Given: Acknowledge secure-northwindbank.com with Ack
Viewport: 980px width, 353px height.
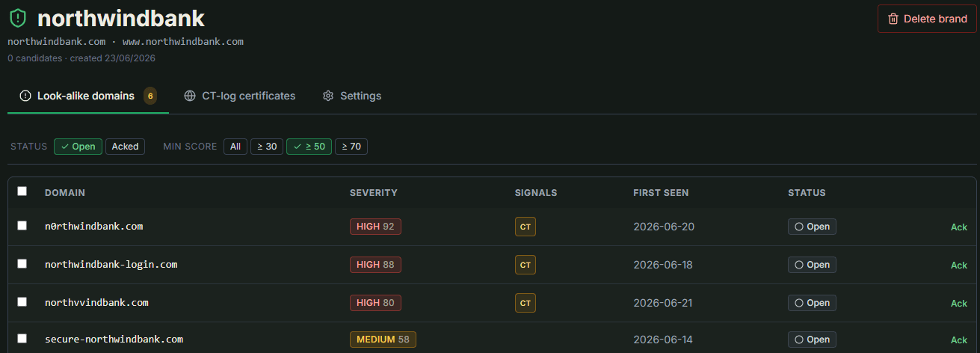Looking at the screenshot, I should (x=958, y=340).
